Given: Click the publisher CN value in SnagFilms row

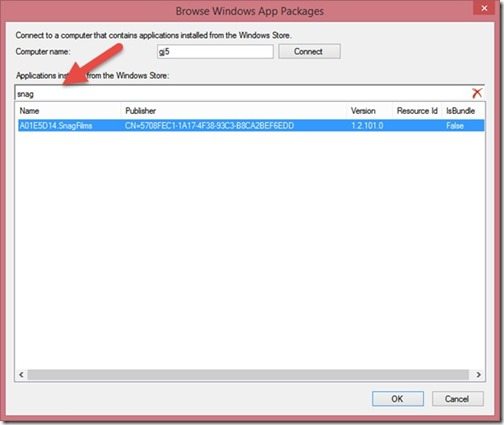Looking at the screenshot, I should pos(209,125).
